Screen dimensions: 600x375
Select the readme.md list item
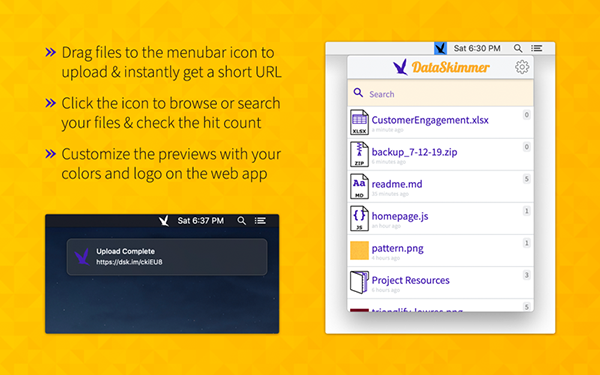click(440, 187)
